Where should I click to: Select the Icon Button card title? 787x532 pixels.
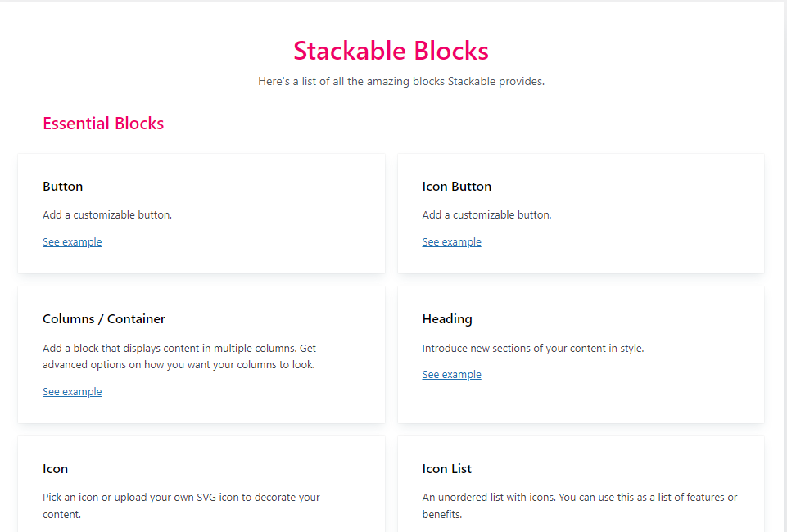point(457,187)
